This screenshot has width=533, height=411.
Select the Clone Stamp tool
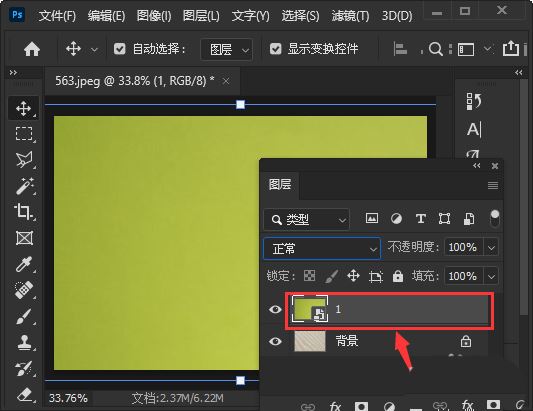(x=23, y=342)
